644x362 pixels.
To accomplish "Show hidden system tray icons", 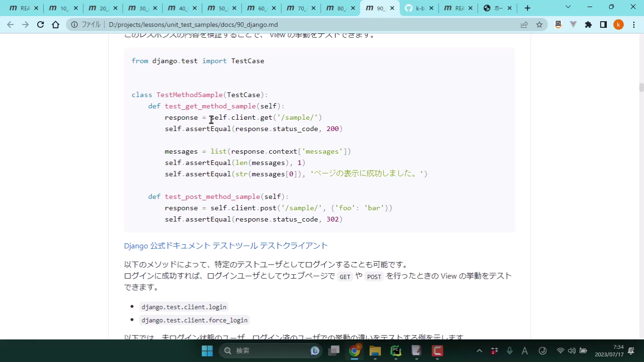I will (479, 351).
